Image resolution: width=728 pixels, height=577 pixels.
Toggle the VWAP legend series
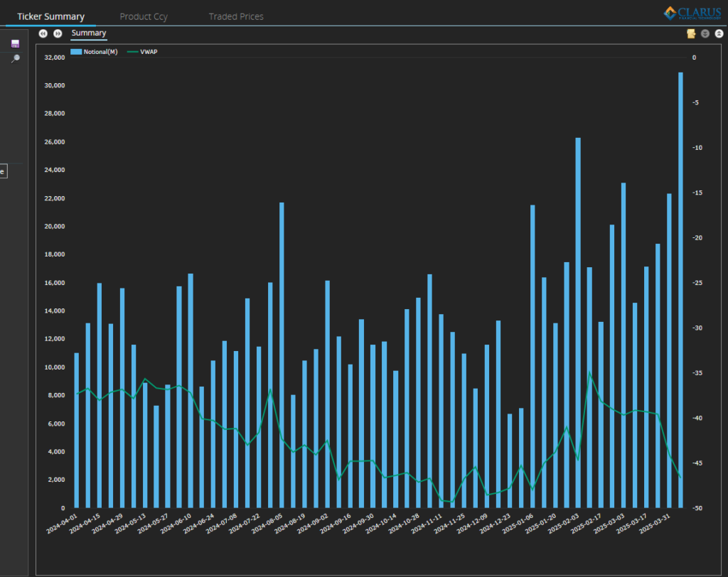pos(142,52)
